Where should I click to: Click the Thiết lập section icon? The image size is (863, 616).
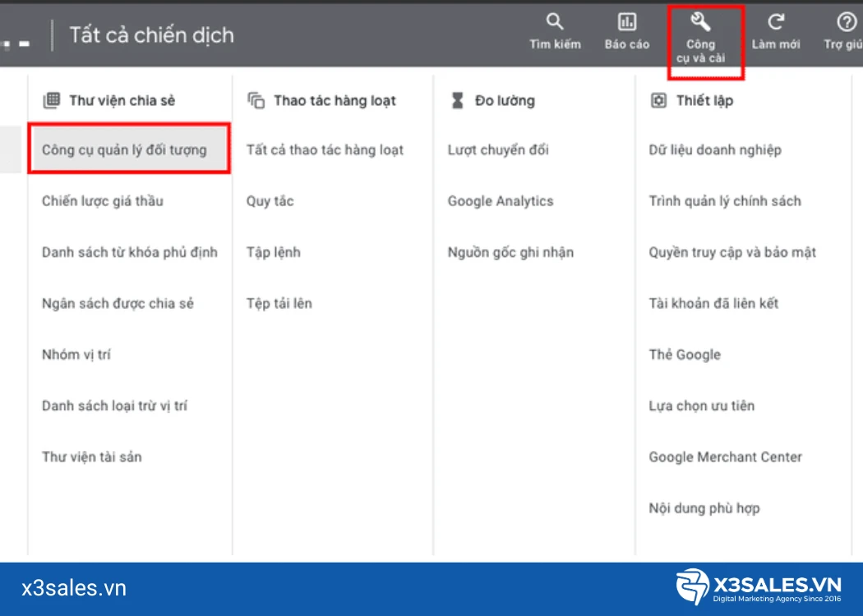[x=658, y=101]
